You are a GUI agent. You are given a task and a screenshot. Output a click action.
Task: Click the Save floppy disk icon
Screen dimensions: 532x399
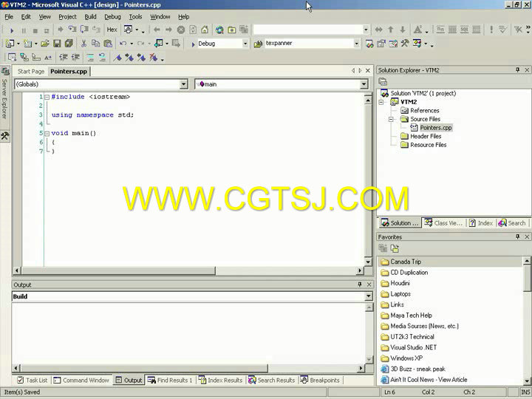tap(57, 44)
